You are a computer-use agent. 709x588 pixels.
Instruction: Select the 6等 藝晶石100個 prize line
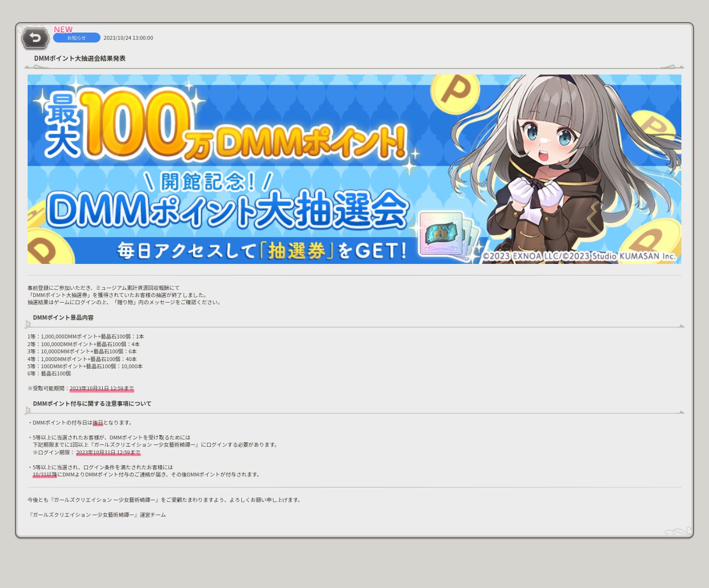pos(49,374)
